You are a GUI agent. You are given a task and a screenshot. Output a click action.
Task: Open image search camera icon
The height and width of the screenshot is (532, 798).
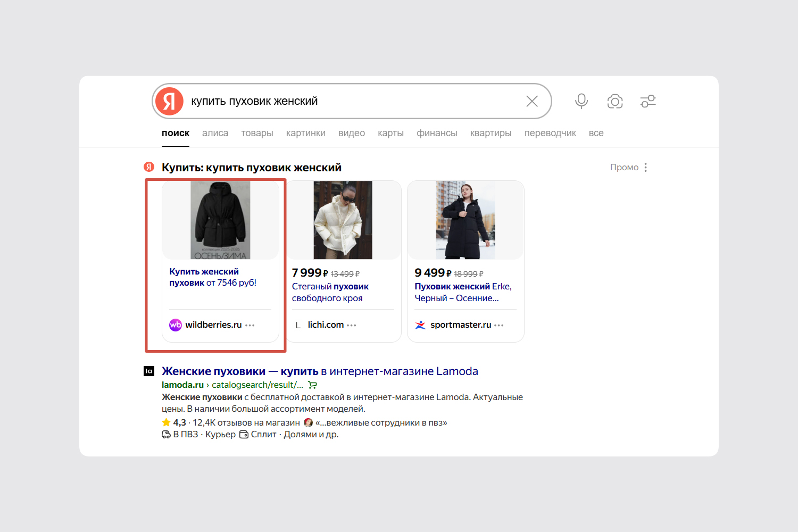[x=614, y=101]
